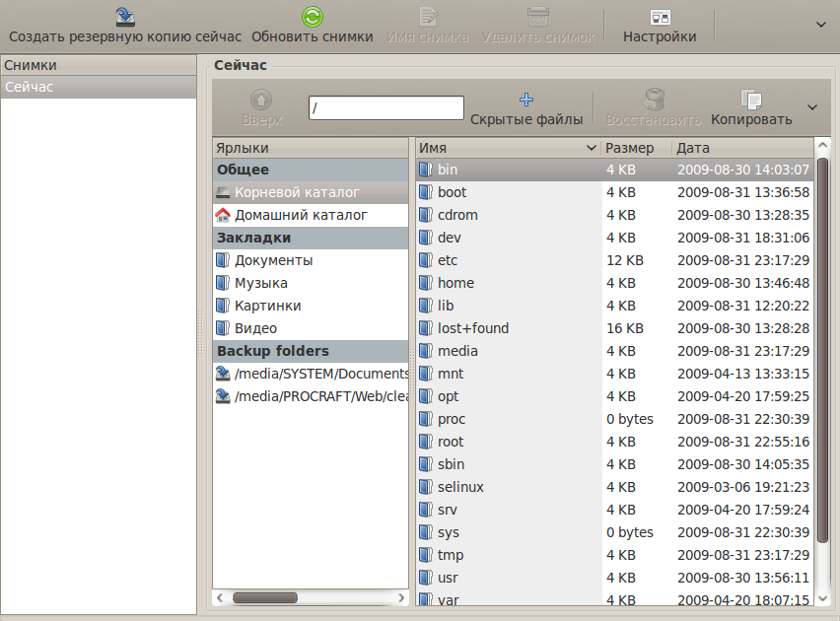Click the 'Имя снимка' toolbar icon

tap(428, 17)
